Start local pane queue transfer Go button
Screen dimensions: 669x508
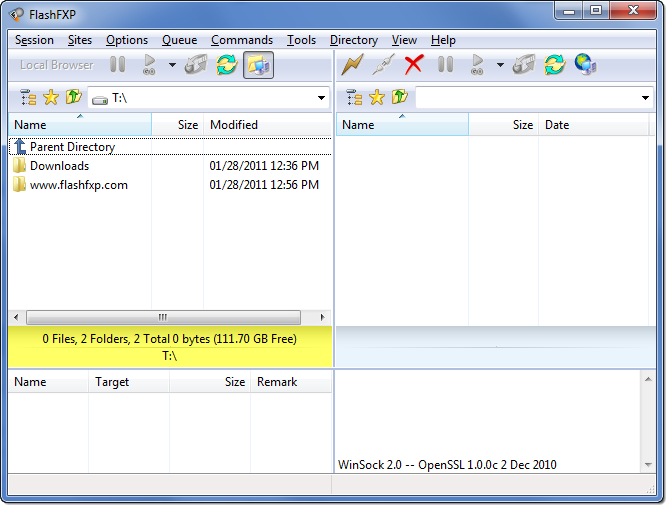click(x=149, y=65)
